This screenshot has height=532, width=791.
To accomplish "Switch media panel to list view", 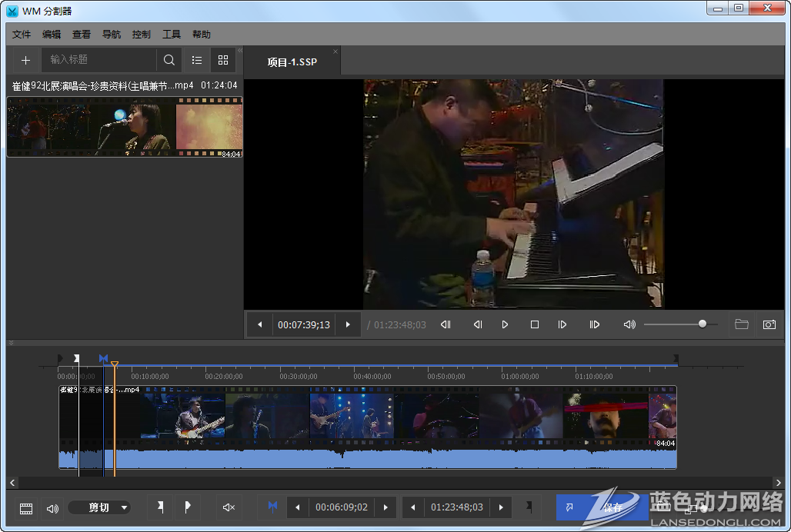I will pos(197,60).
